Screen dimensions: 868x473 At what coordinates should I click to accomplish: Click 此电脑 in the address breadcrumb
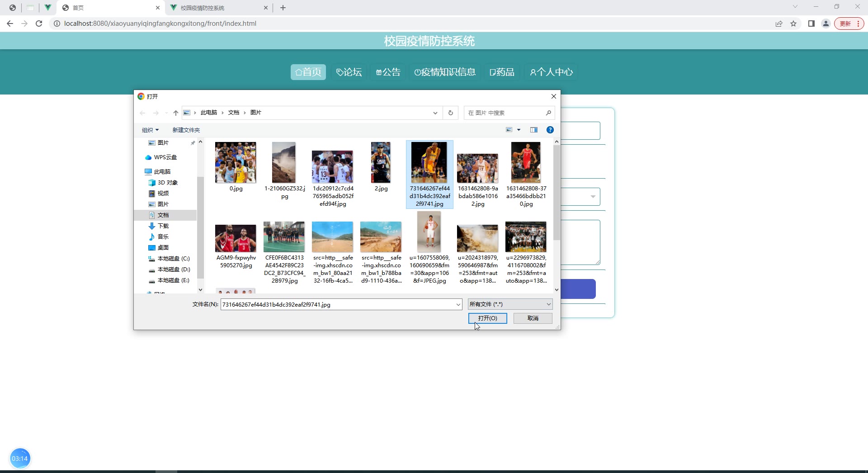click(209, 113)
